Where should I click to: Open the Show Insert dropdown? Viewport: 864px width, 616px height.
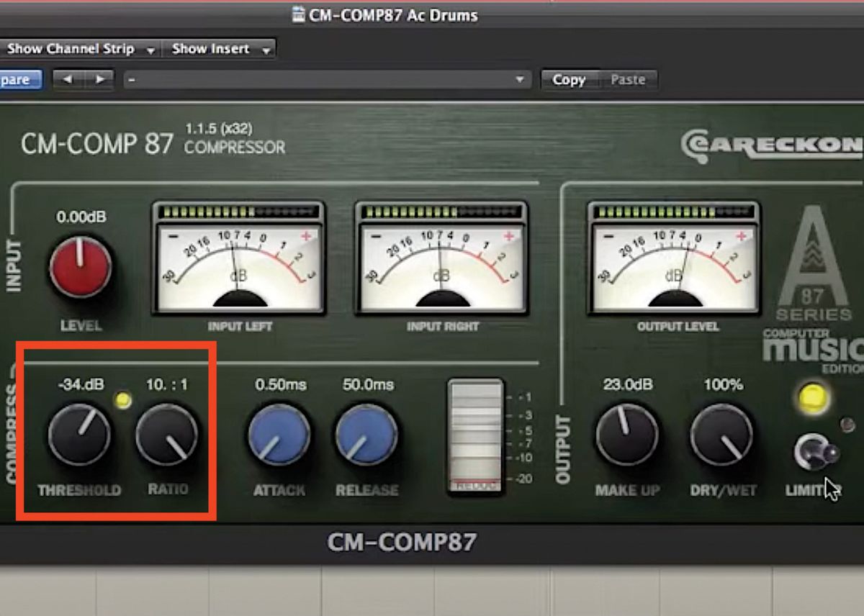(210, 49)
